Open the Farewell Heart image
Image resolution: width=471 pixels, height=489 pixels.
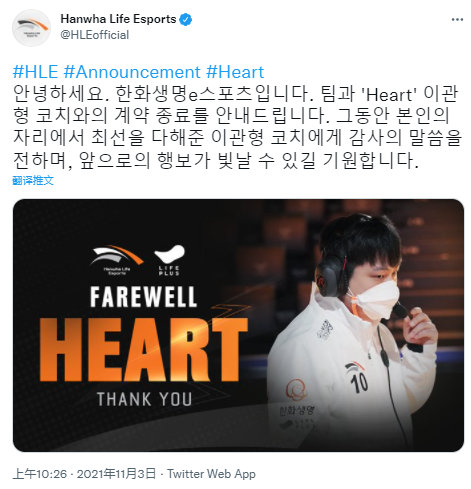[238, 325]
